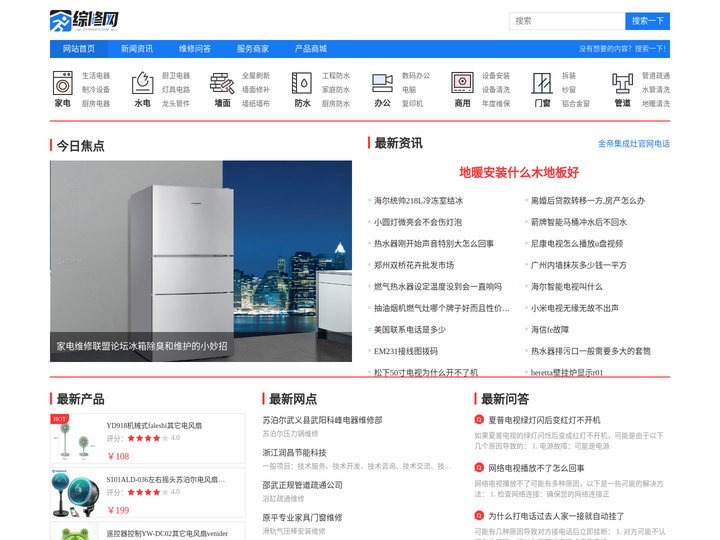Viewport: 720px width, 540px height.
Task: Switch to the 服务商家 navigation tab
Action: pyautogui.click(x=253, y=49)
